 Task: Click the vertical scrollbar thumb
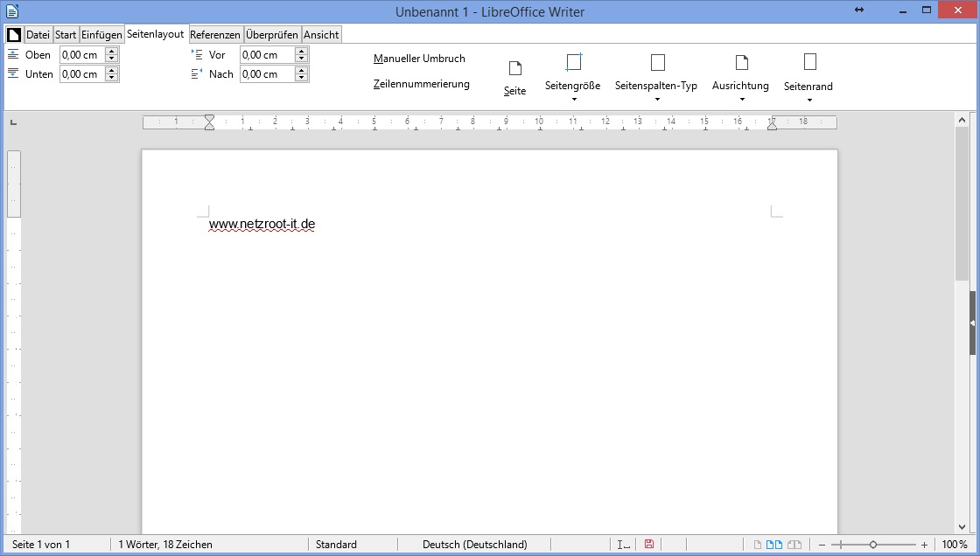962,205
